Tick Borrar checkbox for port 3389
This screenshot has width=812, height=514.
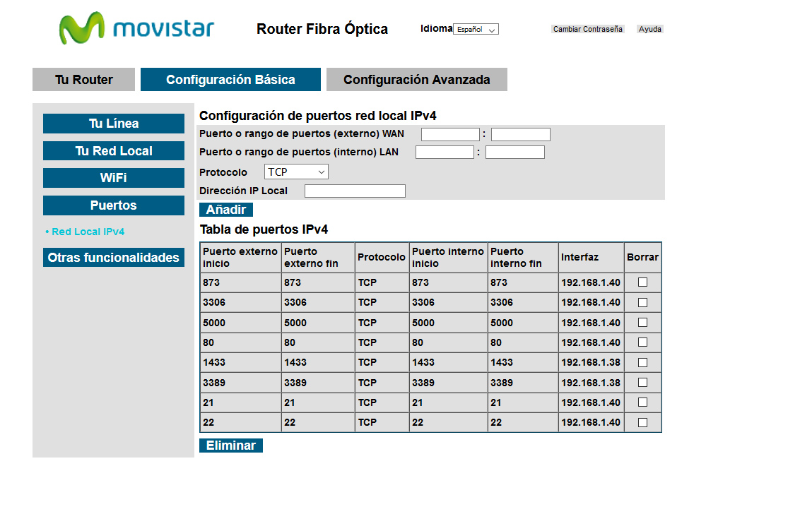[x=642, y=383]
